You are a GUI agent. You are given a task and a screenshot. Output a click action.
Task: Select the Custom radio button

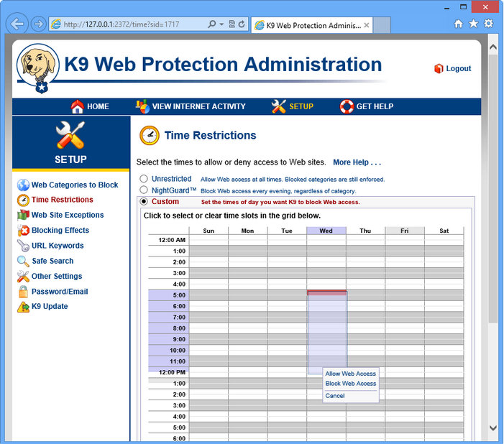pos(144,201)
